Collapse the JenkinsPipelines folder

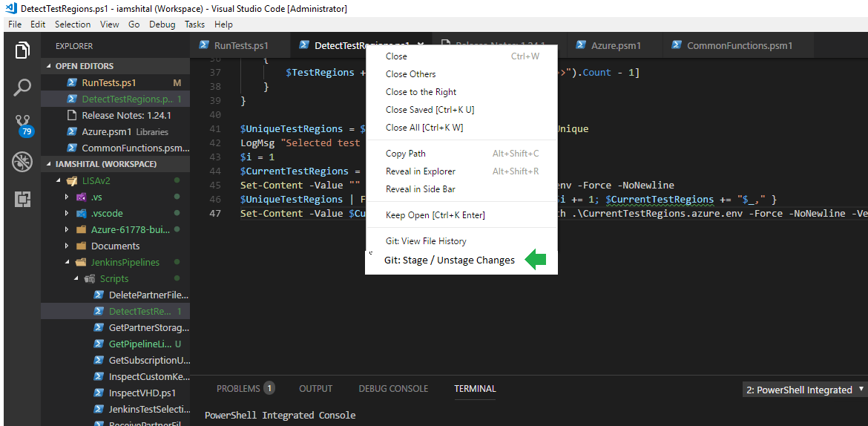coord(67,262)
